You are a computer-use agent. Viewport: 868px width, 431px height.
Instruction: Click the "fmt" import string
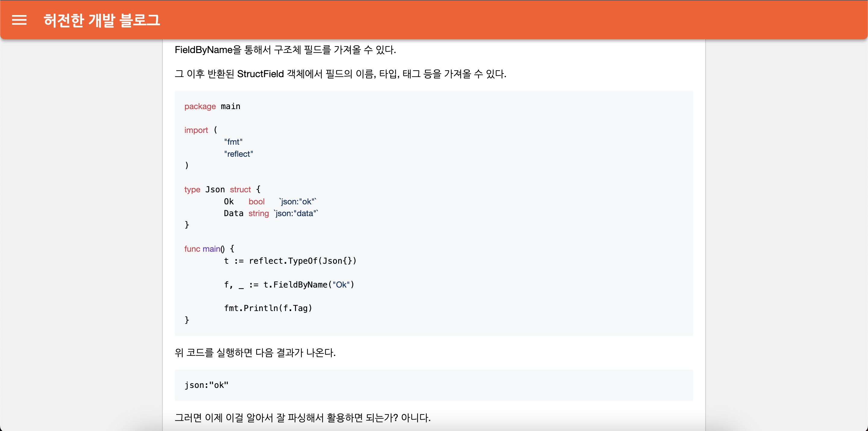[x=233, y=142]
